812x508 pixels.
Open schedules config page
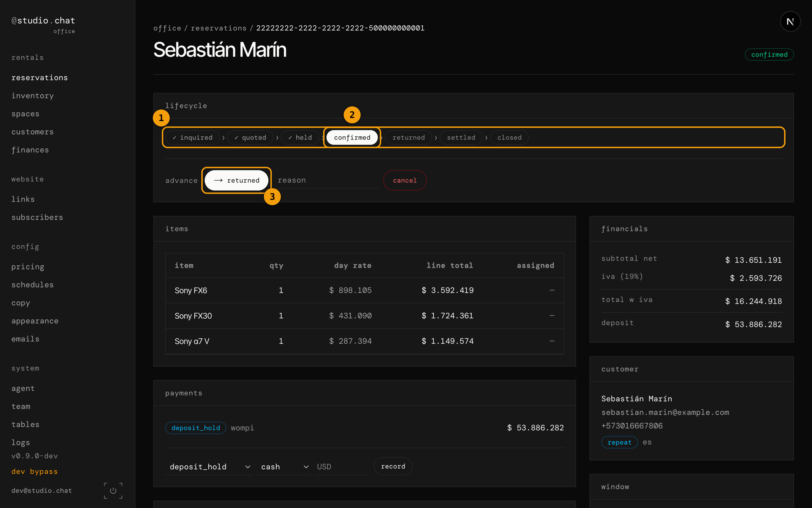[x=32, y=285]
